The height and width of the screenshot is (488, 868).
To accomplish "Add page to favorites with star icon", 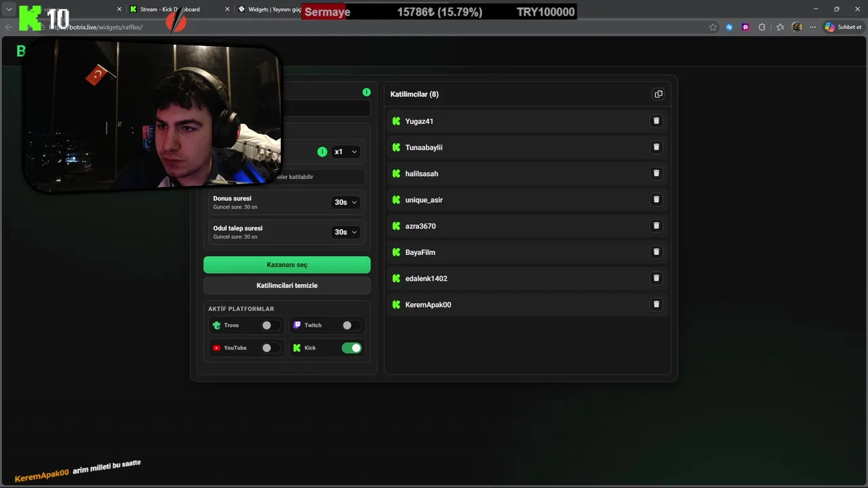I will (713, 27).
